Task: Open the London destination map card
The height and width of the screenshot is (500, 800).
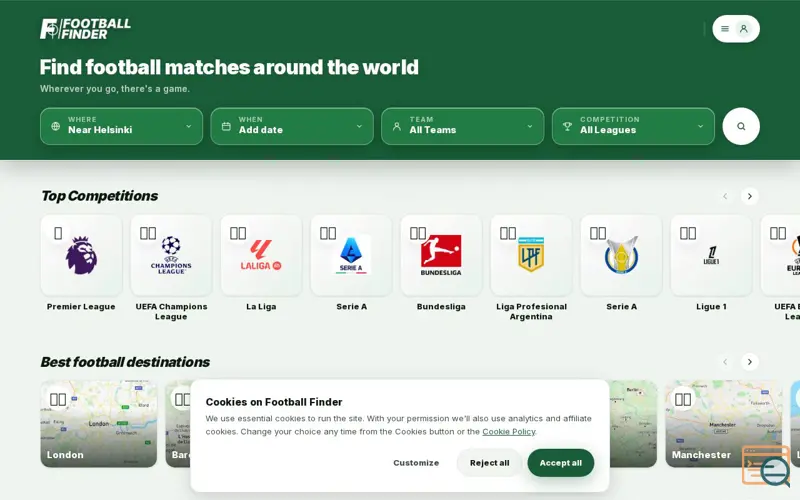Action: coord(99,423)
